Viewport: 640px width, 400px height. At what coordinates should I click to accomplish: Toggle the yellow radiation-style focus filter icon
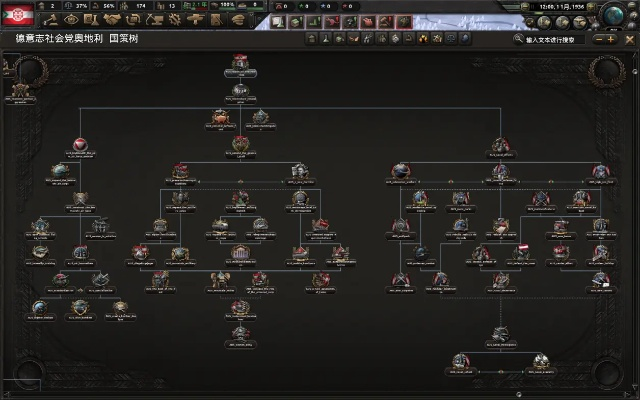coord(424,40)
